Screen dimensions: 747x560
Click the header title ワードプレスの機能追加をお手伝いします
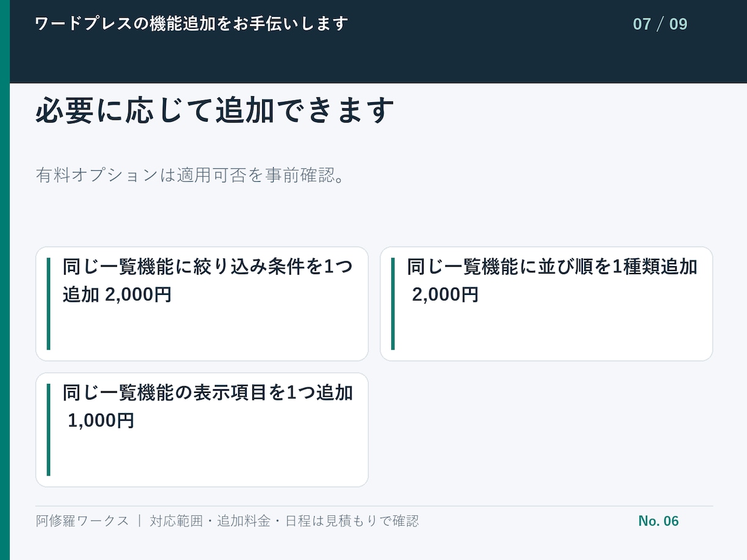point(192,24)
